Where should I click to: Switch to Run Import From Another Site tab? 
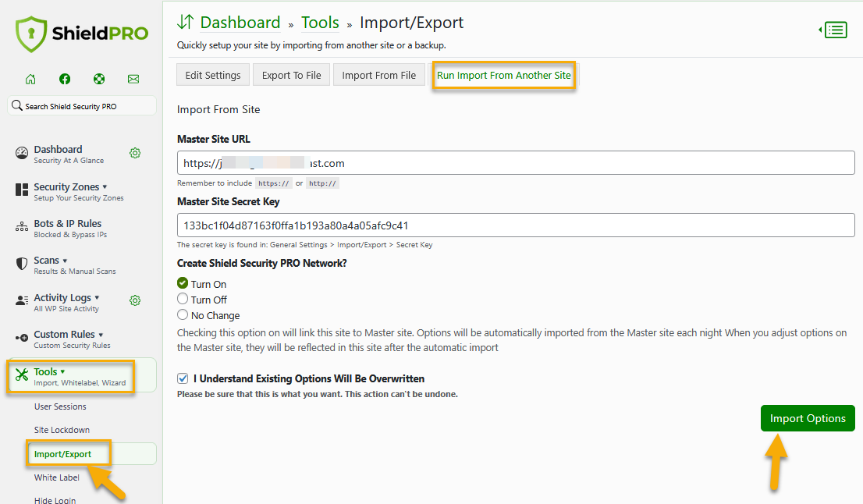point(503,75)
